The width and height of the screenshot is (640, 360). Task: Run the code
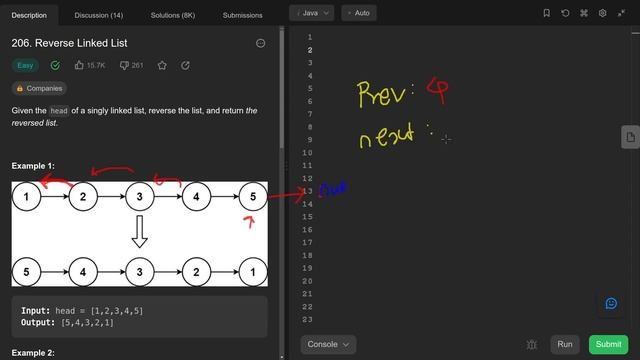565,344
